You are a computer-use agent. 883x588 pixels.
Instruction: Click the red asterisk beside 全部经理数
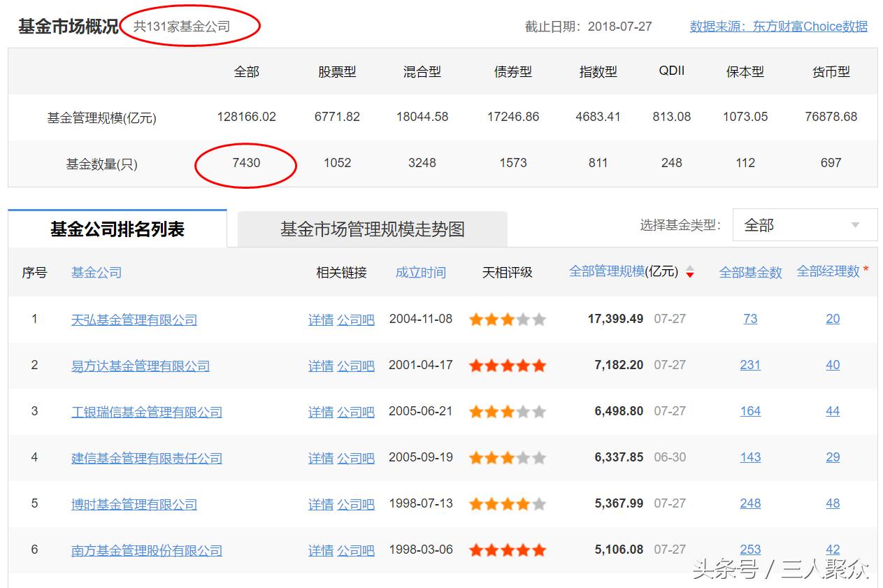(x=865, y=268)
